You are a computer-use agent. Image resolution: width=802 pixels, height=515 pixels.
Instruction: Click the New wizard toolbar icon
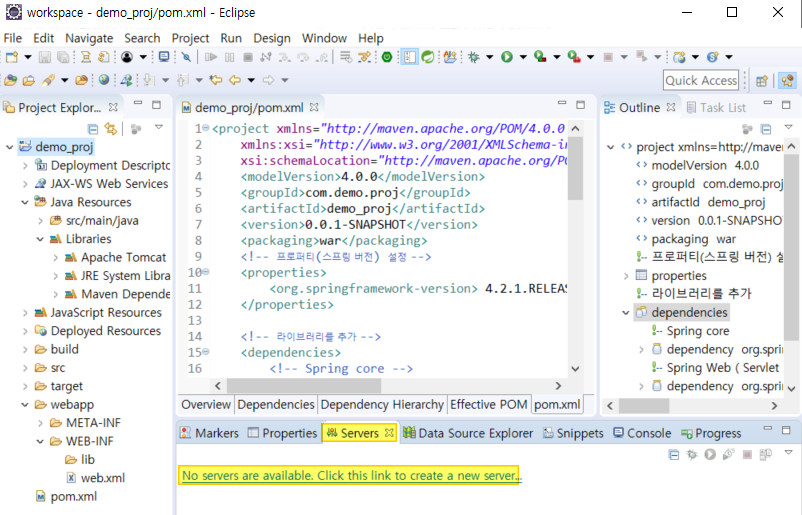(x=12, y=57)
